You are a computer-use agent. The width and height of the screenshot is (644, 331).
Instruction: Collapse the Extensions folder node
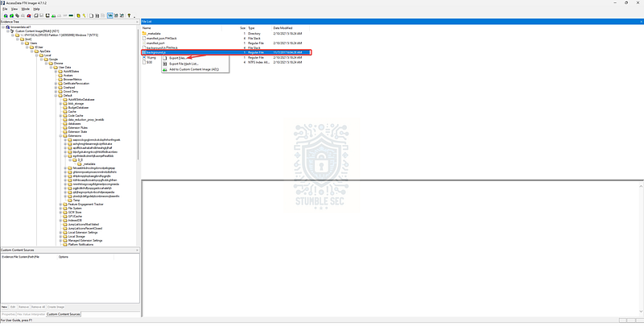coord(60,136)
